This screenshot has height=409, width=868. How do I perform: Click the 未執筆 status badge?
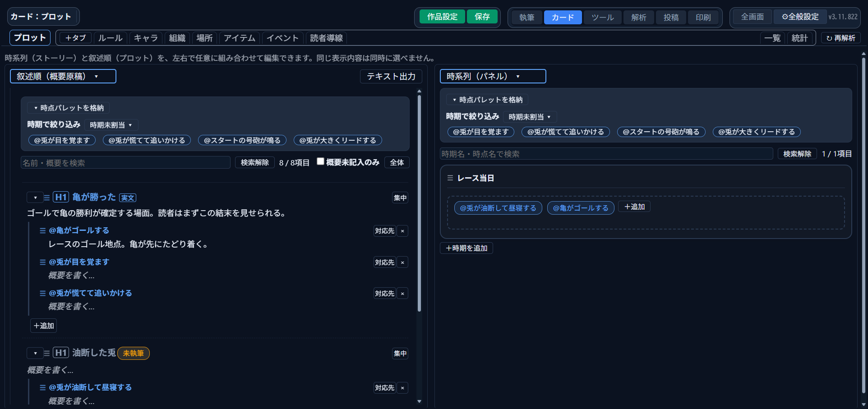134,353
